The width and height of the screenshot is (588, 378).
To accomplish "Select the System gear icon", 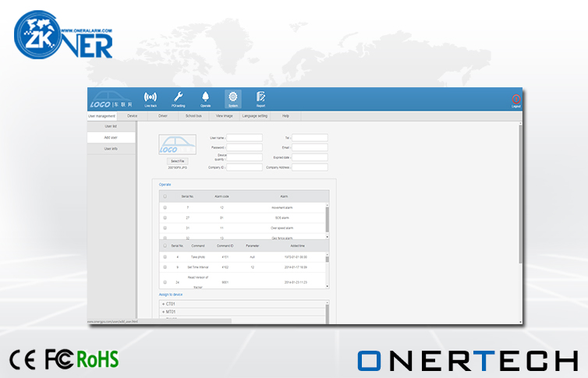I will click(233, 99).
